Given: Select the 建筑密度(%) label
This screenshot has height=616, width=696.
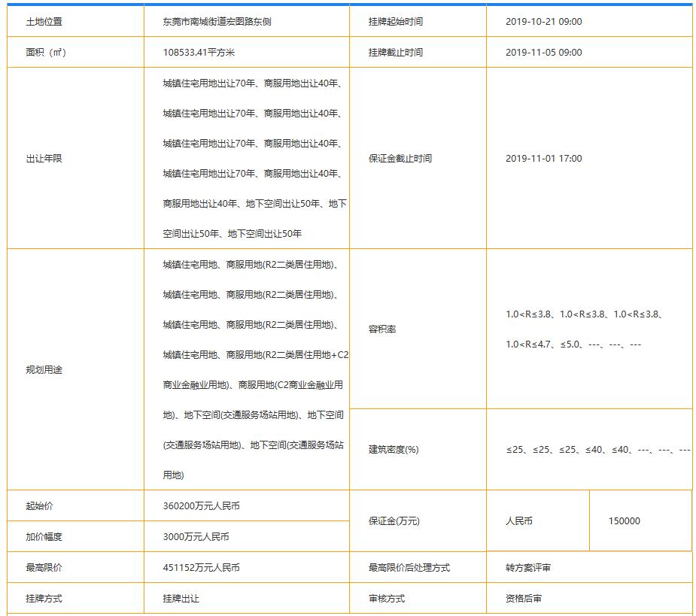Looking at the screenshot, I should [x=394, y=450].
